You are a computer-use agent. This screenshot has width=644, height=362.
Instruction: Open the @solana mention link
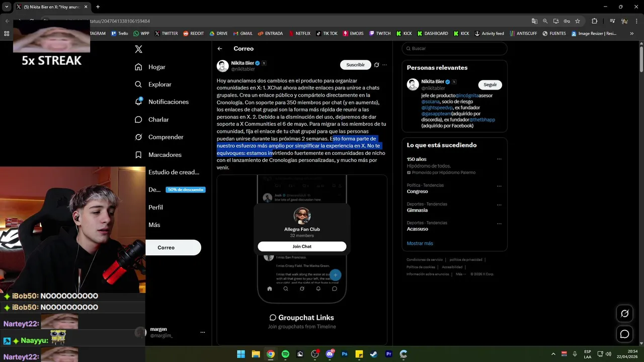430,102
